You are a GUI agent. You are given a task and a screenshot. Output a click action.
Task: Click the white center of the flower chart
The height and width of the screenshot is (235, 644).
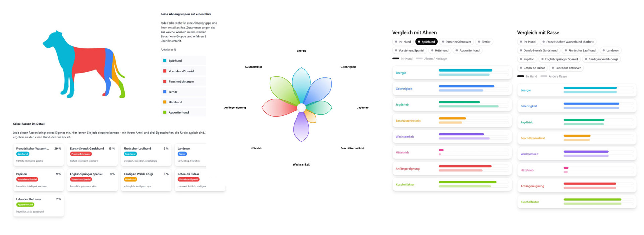(301, 108)
